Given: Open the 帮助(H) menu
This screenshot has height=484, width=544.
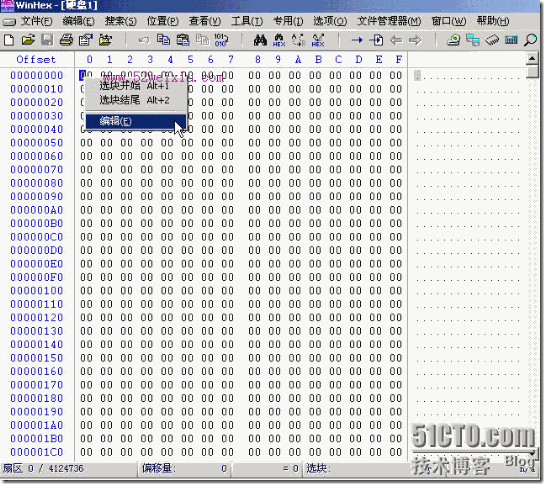Looking at the screenshot, I should point(493,21).
